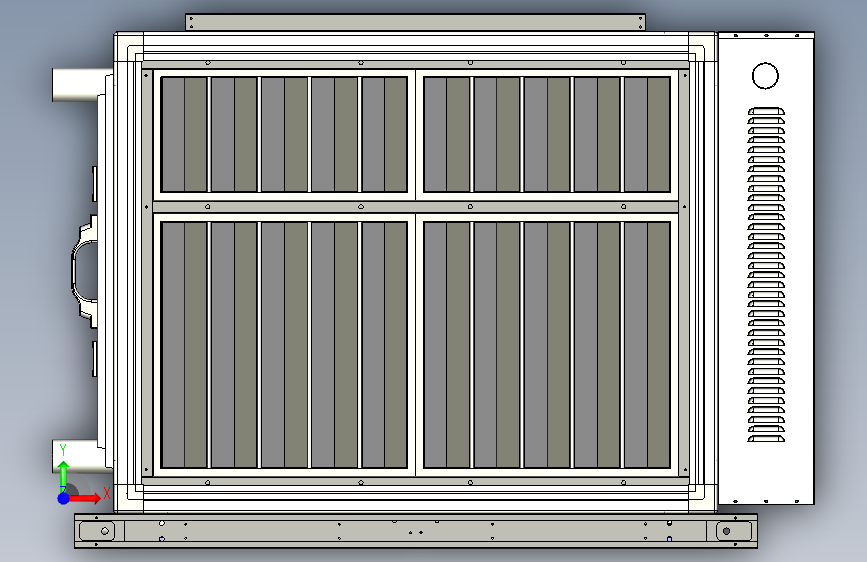Select the upper pipe stub on the unit's left side
The width and height of the screenshot is (867, 562).
[x=82, y=85]
